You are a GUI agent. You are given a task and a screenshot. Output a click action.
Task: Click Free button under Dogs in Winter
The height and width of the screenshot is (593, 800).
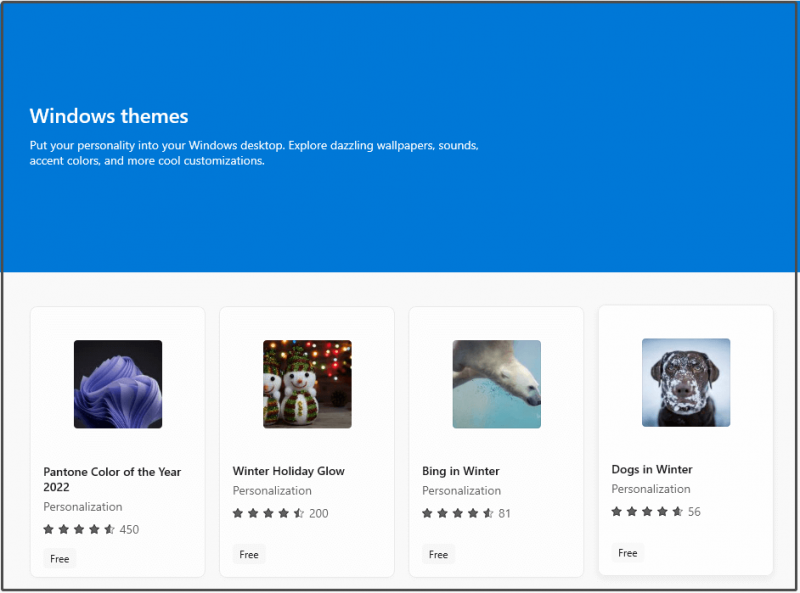[x=628, y=553]
